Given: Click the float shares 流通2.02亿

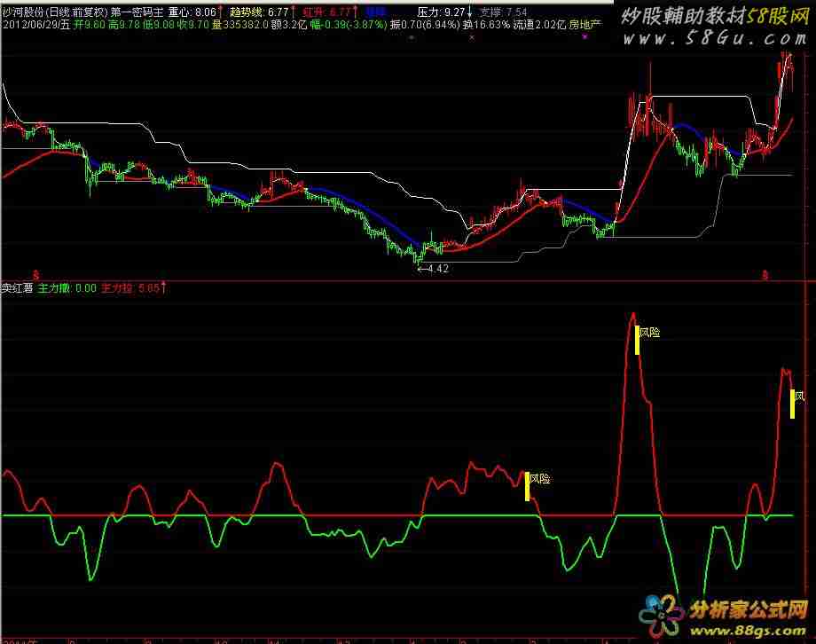Looking at the screenshot, I should (539, 25).
